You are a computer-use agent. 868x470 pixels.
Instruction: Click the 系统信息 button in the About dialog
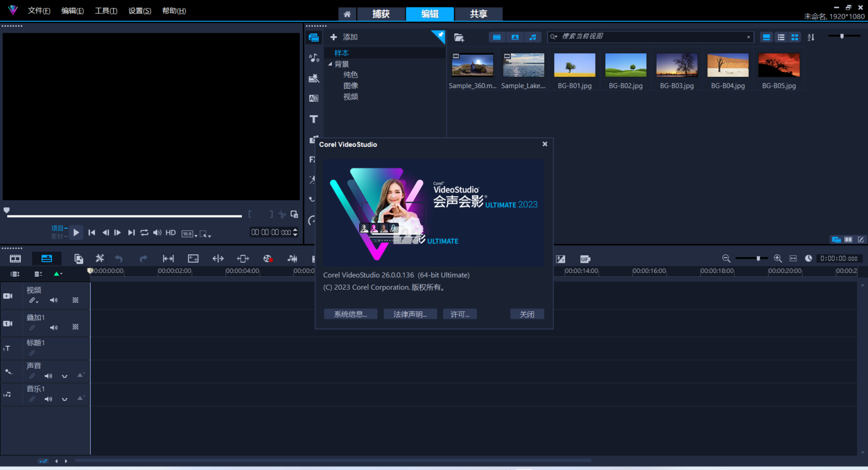350,314
